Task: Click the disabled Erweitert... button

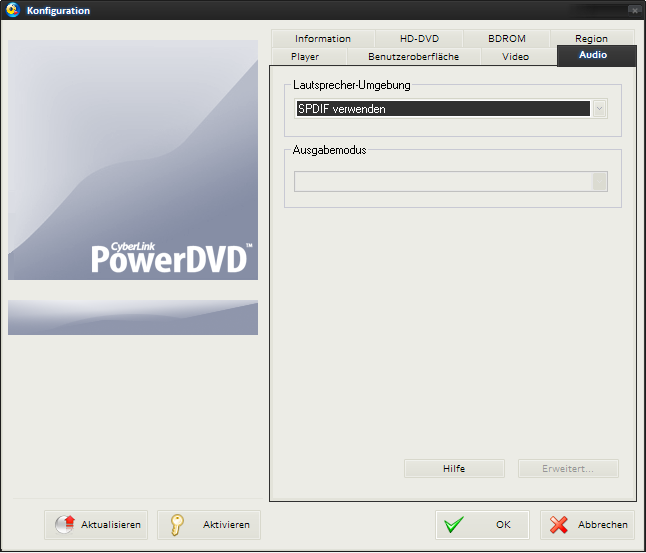Action: coord(568,469)
